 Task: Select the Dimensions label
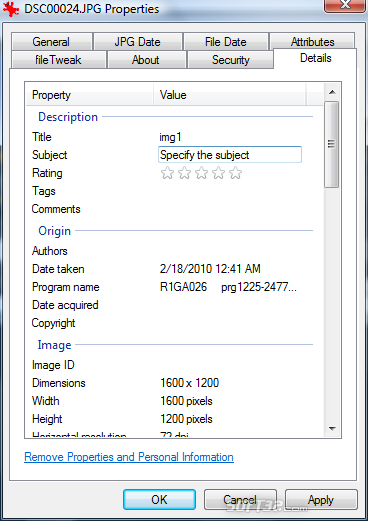[59, 383]
